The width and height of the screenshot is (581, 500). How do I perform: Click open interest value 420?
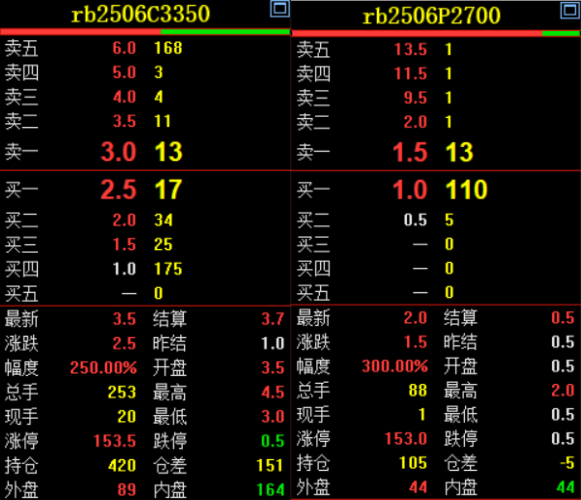click(x=122, y=466)
